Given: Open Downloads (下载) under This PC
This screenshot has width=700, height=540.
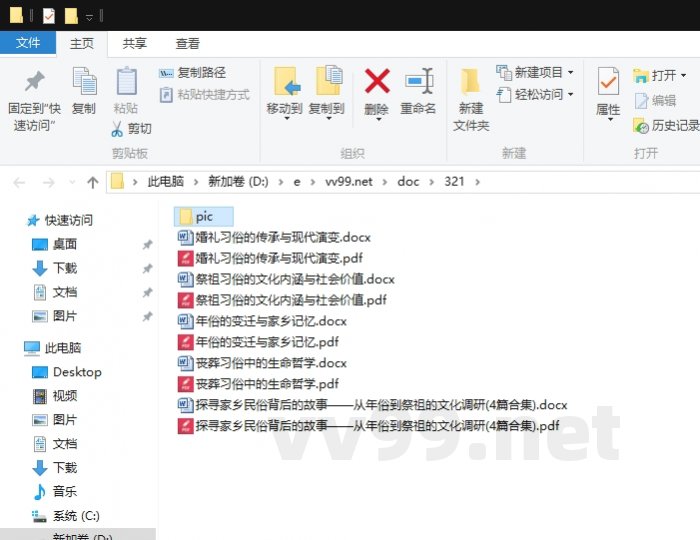Looking at the screenshot, I should click(54, 468).
